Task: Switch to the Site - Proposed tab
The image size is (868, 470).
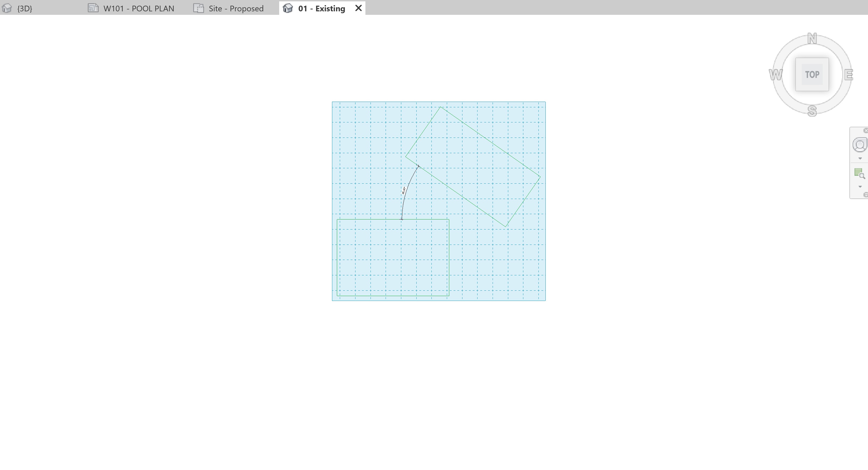Action: click(x=236, y=8)
